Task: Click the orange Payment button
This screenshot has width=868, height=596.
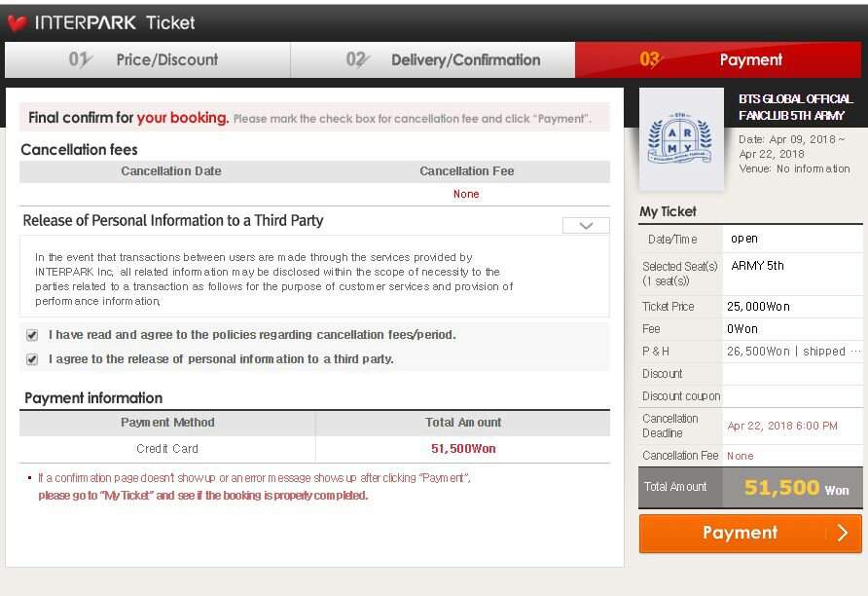Action: [x=750, y=534]
